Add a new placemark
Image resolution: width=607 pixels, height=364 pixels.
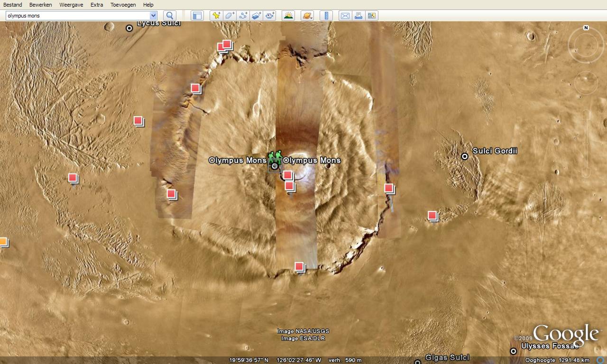pos(216,16)
